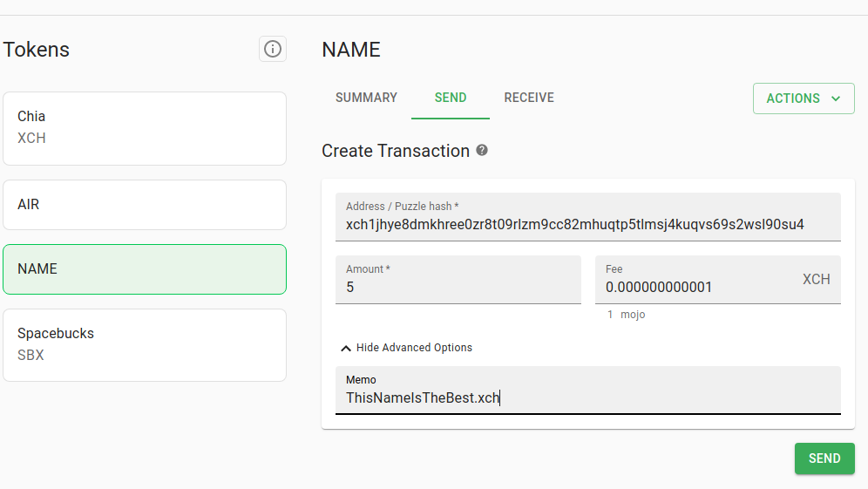Select the AIR token
This screenshot has width=868, height=489.
click(x=145, y=205)
